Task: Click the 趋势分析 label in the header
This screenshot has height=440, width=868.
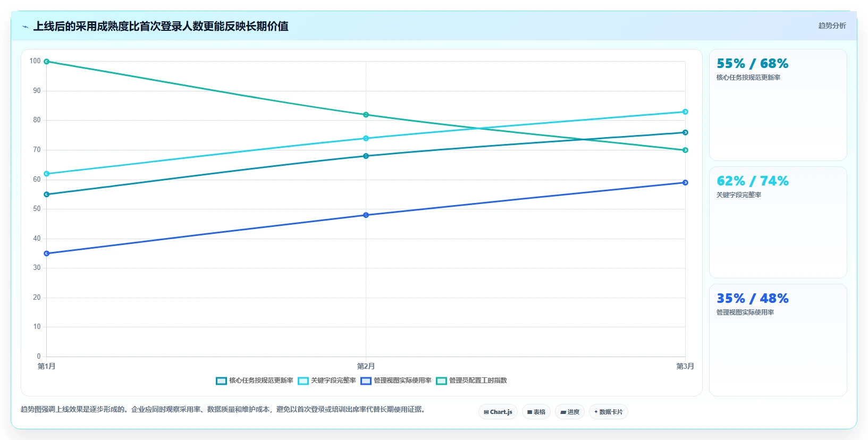Action: [x=832, y=26]
